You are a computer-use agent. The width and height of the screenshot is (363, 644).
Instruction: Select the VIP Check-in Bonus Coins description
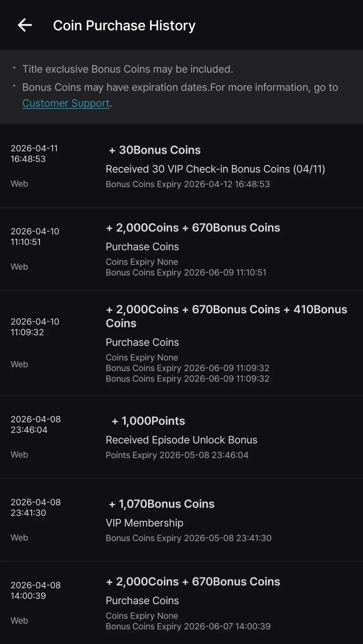coord(216,169)
